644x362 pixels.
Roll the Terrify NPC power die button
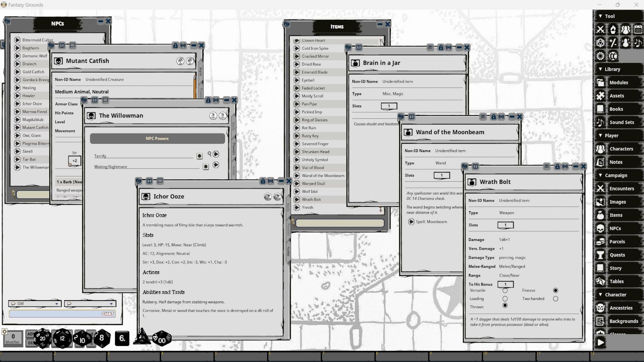click(200, 156)
